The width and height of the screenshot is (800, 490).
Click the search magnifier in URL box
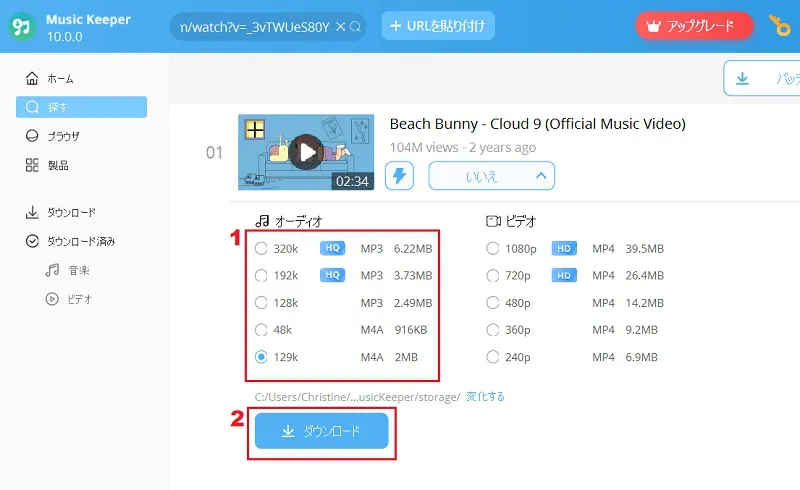pyautogui.click(x=356, y=27)
